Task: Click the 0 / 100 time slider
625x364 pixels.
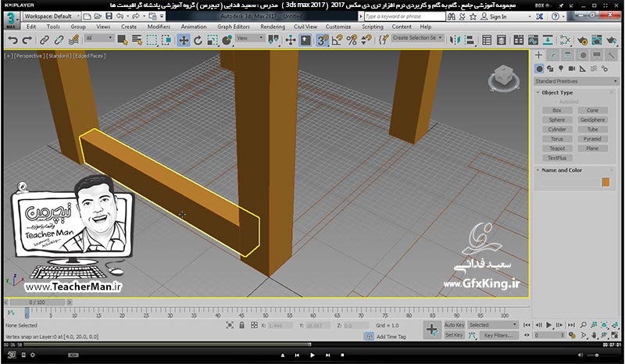Action: click(x=37, y=302)
